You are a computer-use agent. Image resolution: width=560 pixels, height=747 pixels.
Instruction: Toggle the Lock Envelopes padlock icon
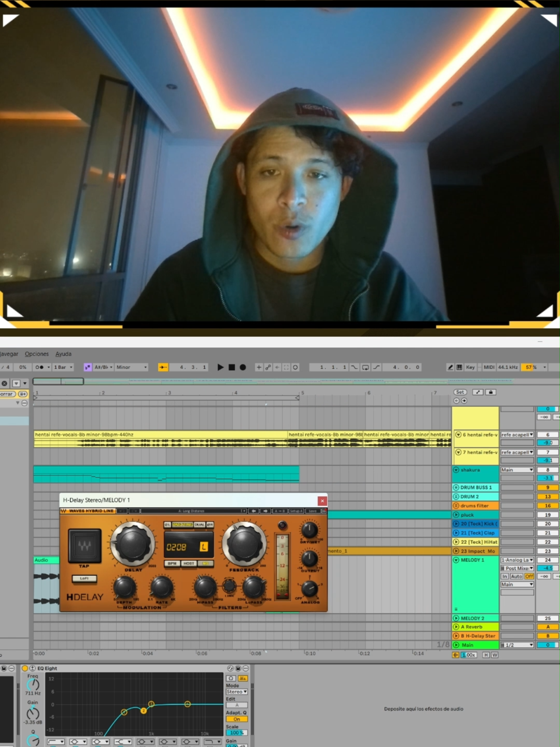click(x=491, y=392)
